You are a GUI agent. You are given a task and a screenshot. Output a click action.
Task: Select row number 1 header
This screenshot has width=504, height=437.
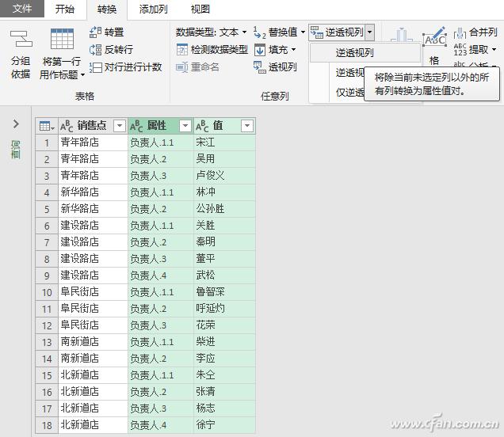[47, 142]
